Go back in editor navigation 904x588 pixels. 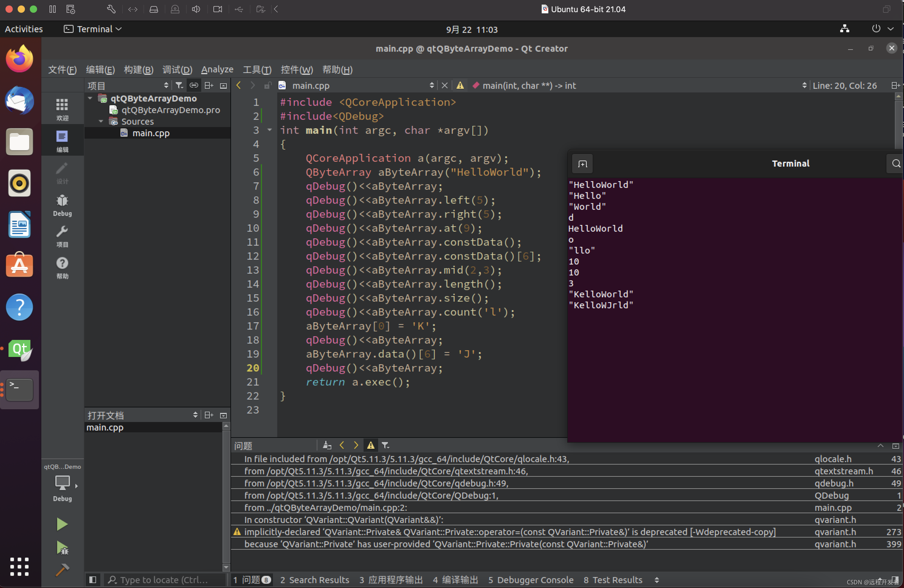click(239, 85)
